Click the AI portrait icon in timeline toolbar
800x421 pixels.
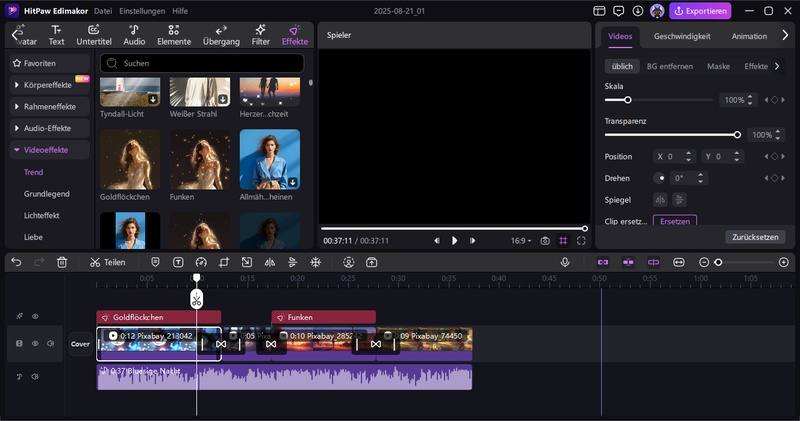pyautogui.click(x=348, y=262)
